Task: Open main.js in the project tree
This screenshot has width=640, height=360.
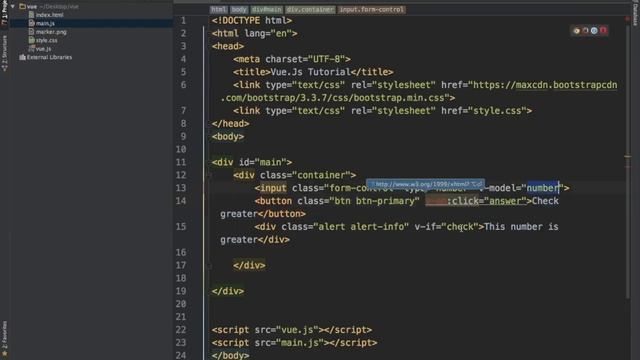Action: click(45, 23)
